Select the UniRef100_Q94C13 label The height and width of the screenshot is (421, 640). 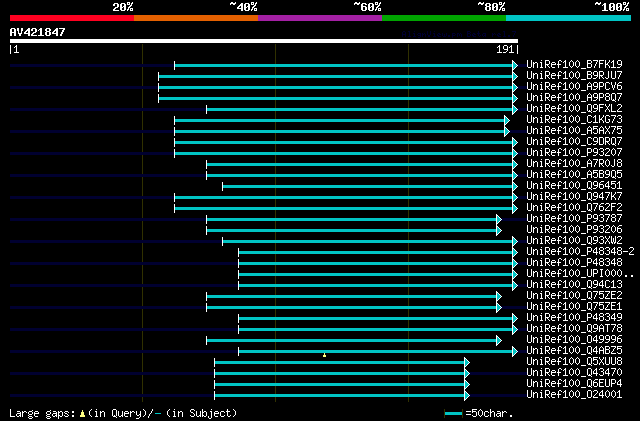(574, 285)
